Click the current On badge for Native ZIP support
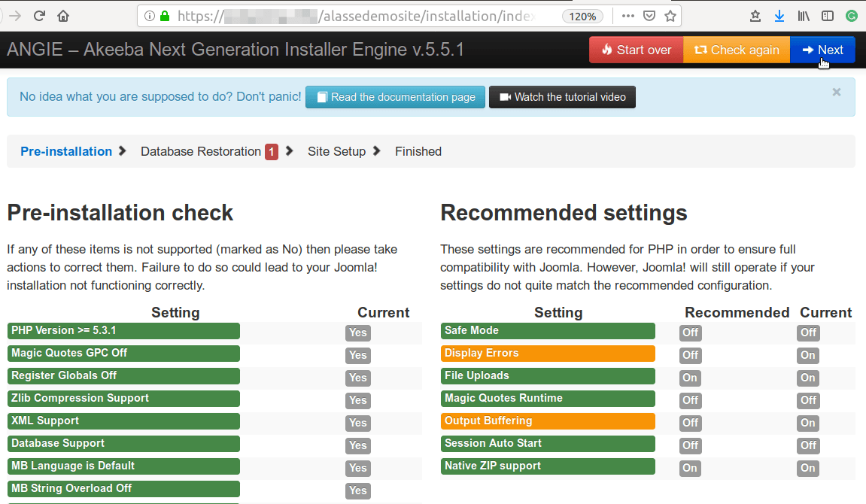The width and height of the screenshot is (866, 504). [x=808, y=469]
